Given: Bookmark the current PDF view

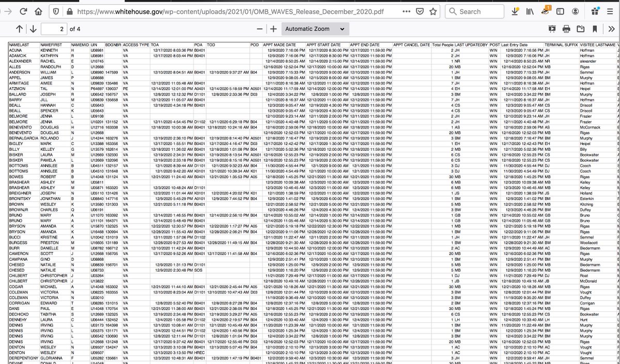Looking at the screenshot, I should click(595, 29).
